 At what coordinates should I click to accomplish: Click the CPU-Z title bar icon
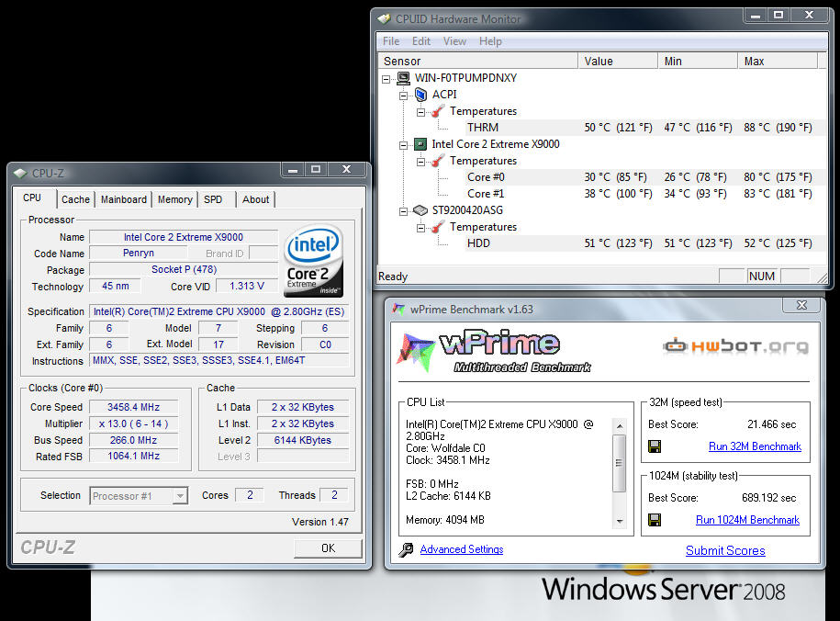20,174
